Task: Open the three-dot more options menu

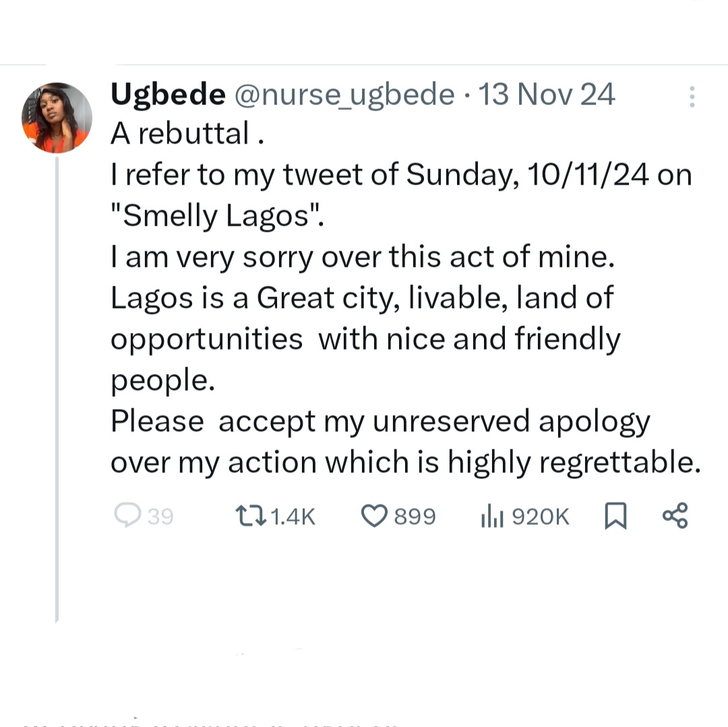Action: pos(692,98)
